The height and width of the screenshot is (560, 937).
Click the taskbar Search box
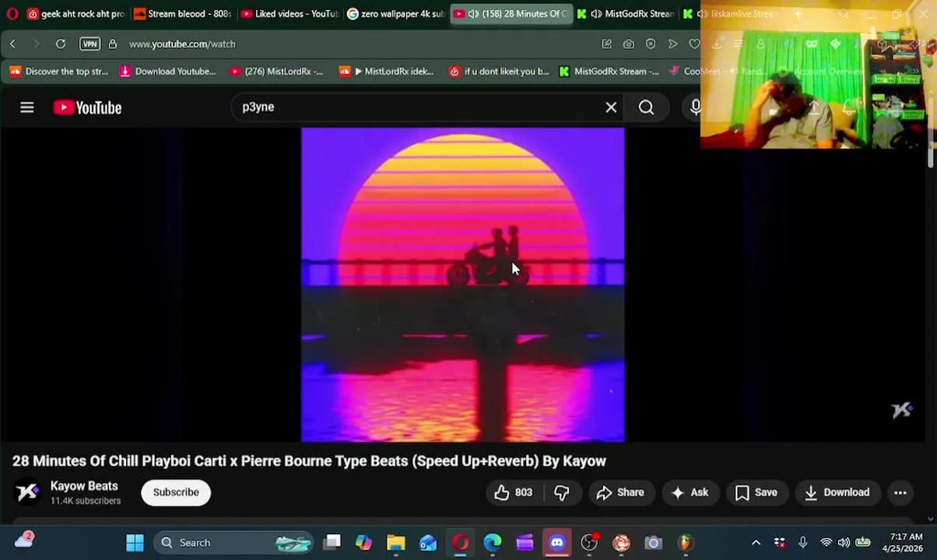(x=233, y=543)
